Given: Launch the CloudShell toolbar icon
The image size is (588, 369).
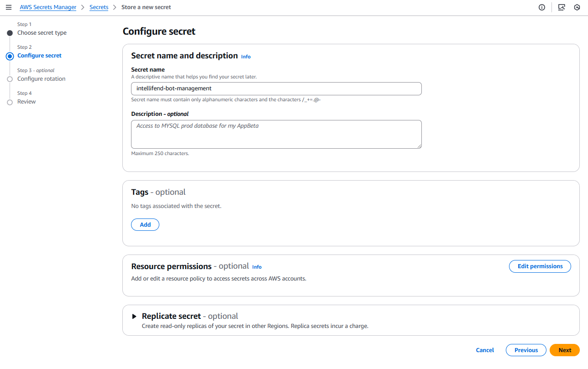Looking at the screenshot, I should pyautogui.click(x=562, y=7).
